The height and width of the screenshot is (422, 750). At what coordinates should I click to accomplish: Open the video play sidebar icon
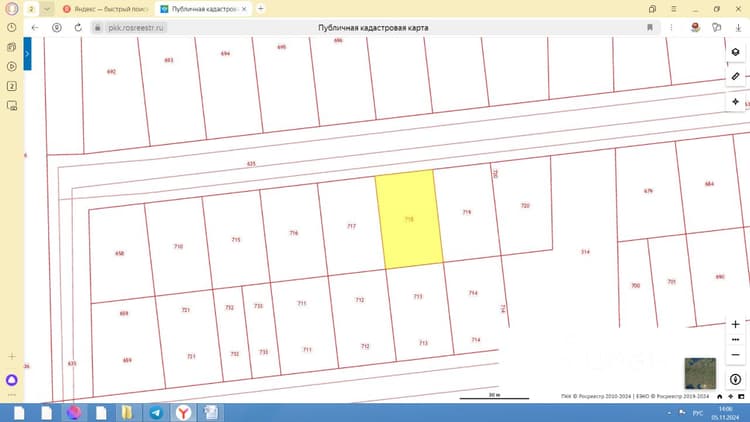point(12,67)
